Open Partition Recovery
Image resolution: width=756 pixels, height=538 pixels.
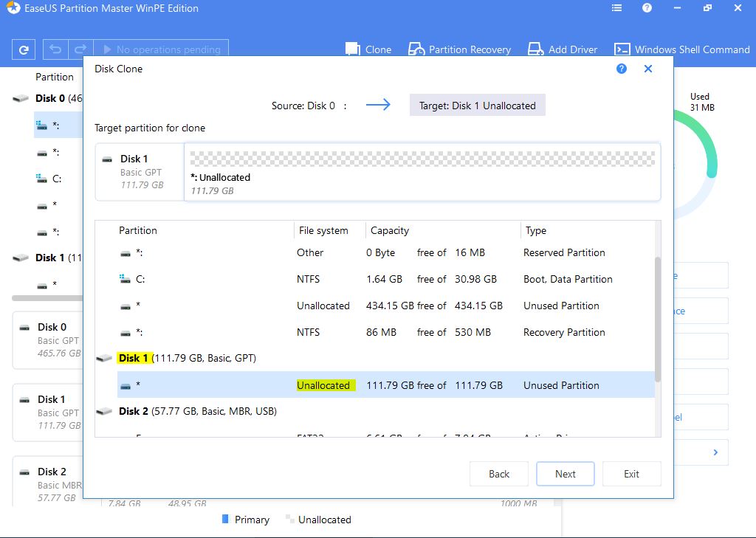pyautogui.click(x=459, y=49)
